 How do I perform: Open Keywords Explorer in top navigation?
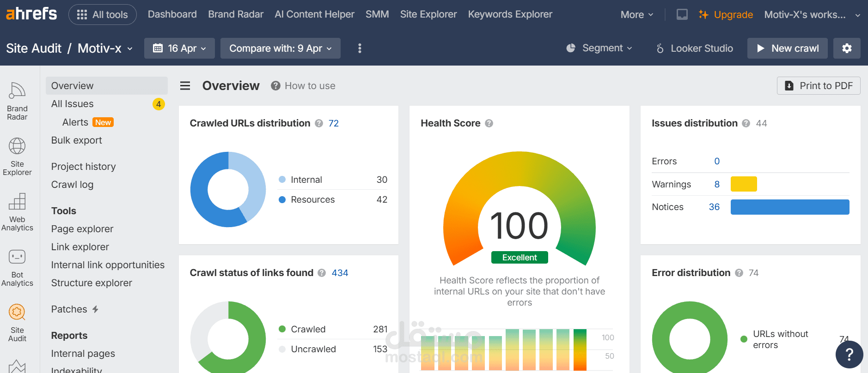[x=510, y=14]
